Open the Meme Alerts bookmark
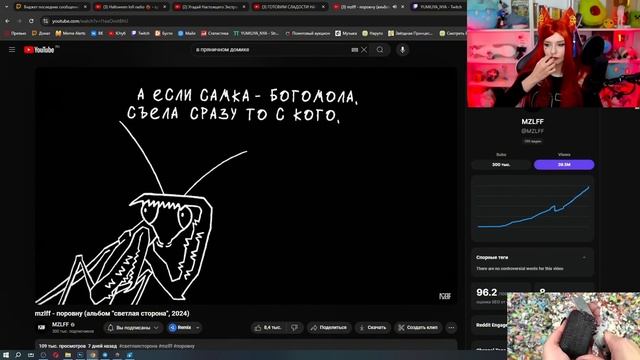Viewport: 640px width, 360px height. click(71, 33)
